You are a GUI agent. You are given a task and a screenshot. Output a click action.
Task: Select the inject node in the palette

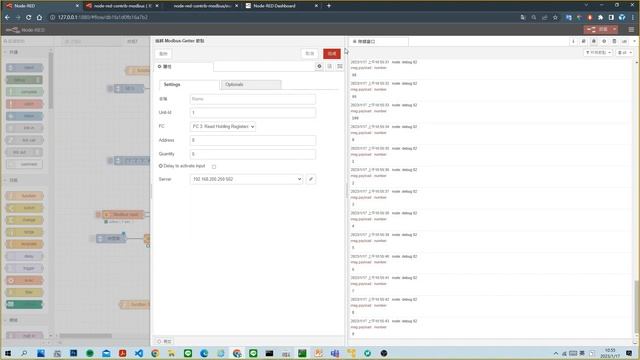(x=24, y=68)
